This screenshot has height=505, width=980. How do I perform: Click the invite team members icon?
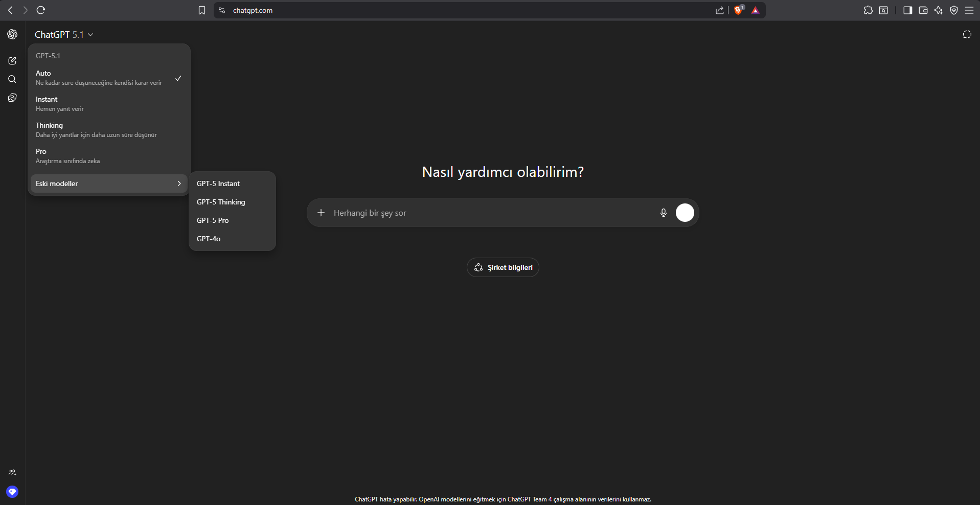[x=12, y=472]
